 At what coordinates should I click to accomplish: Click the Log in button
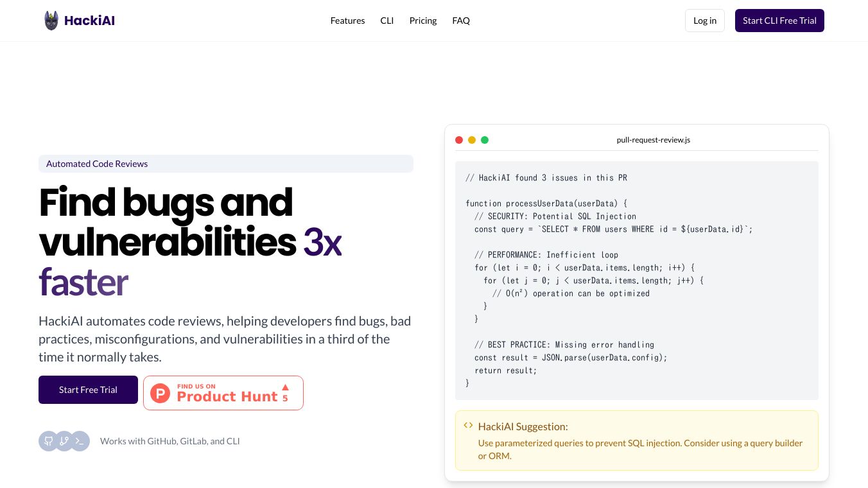[705, 21]
